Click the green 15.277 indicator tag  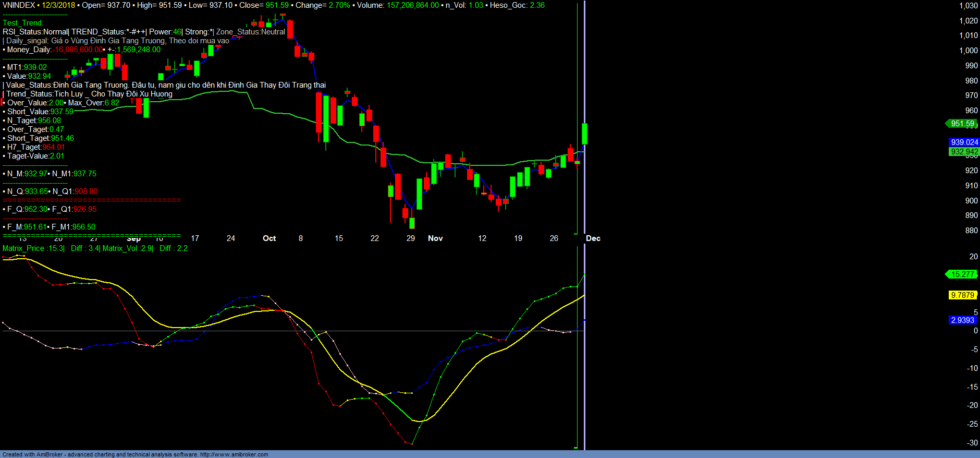click(962, 274)
